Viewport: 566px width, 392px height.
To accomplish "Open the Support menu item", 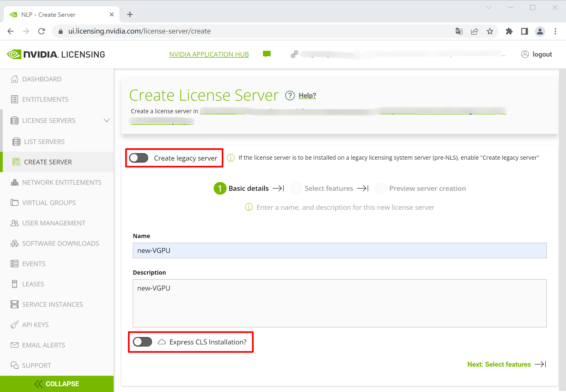I will [57, 365].
